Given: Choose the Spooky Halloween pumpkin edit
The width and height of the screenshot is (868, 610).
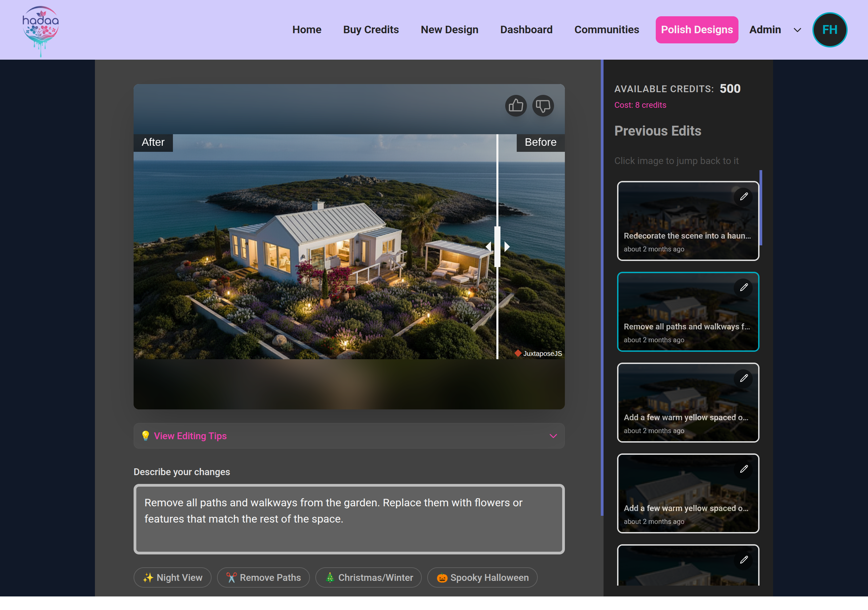Looking at the screenshot, I should [x=482, y=577].
